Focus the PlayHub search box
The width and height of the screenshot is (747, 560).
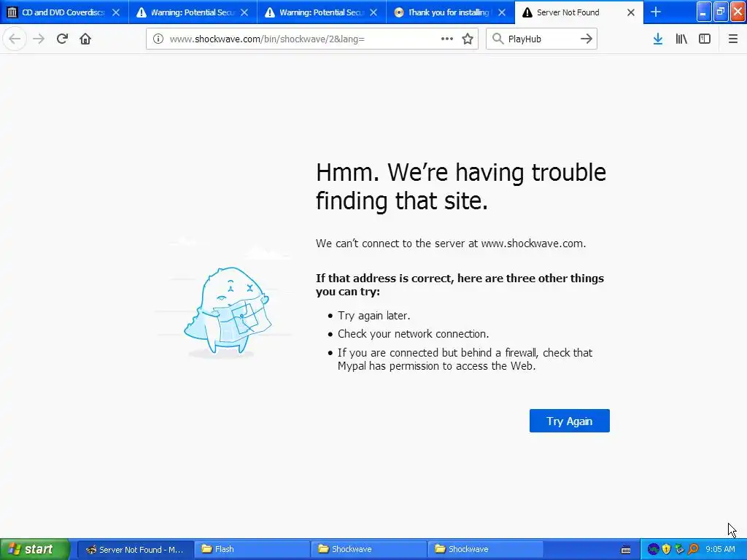pos(541,39)
